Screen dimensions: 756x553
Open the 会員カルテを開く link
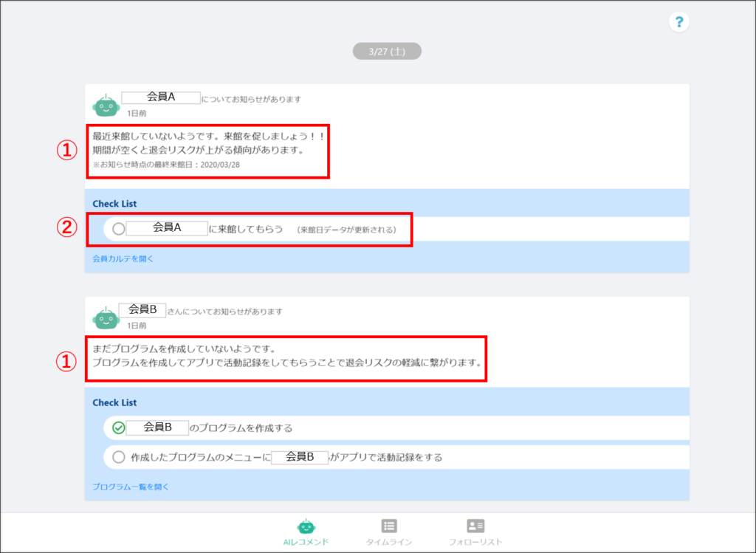pos(123,258)
